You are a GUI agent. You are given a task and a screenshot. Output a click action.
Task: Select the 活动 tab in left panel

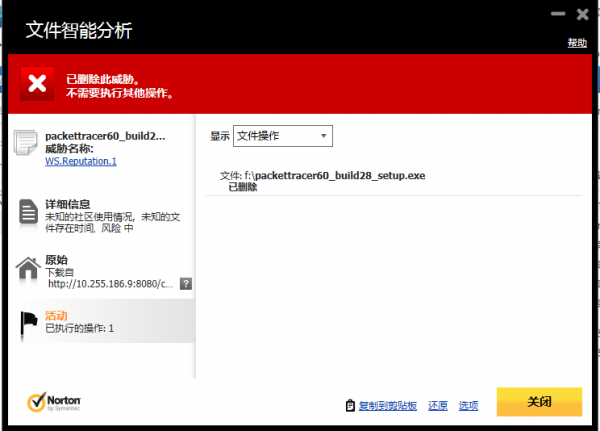coord(102,321)
